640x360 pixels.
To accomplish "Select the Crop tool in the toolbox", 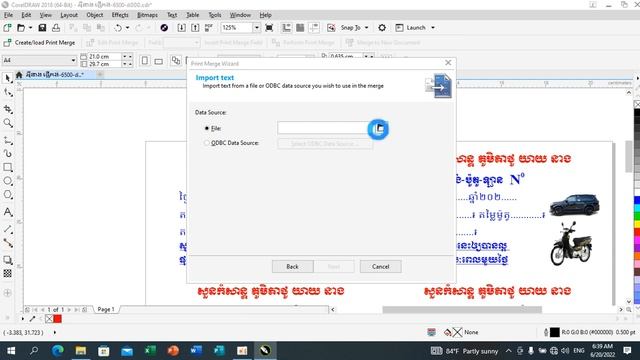I will click(x=8, y=109).
